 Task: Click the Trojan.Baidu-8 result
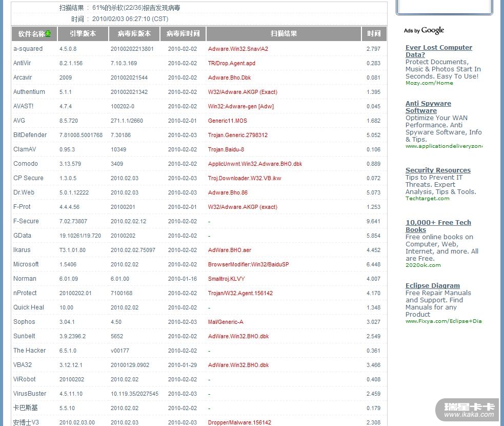(x=226, y=150)
